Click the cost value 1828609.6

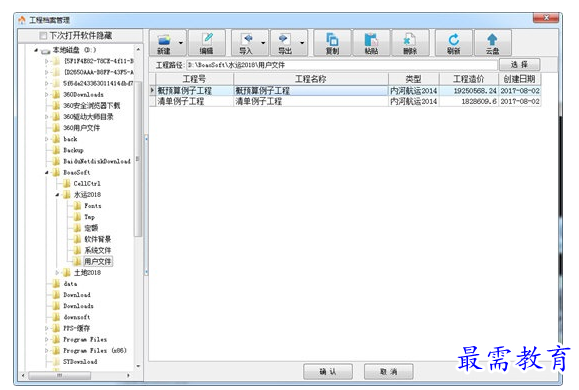click(x=479, y=101)
